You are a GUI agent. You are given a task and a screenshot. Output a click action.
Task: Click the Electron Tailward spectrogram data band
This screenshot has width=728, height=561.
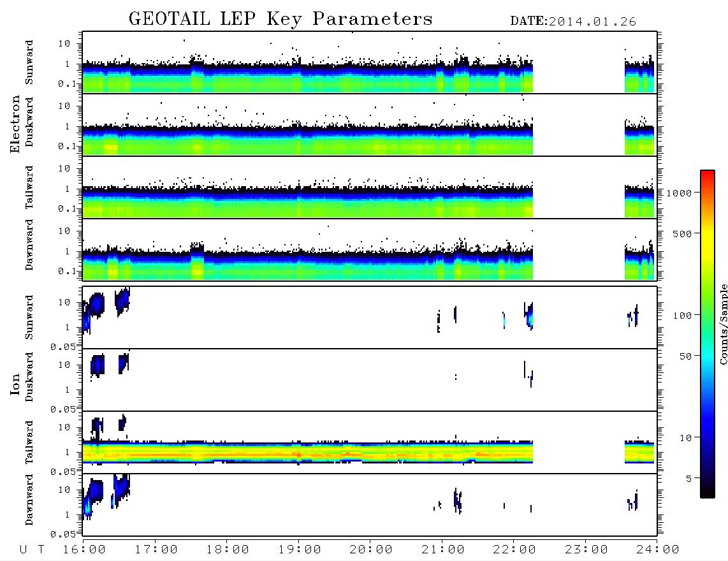pyautogui.click(x=307, y=202)
